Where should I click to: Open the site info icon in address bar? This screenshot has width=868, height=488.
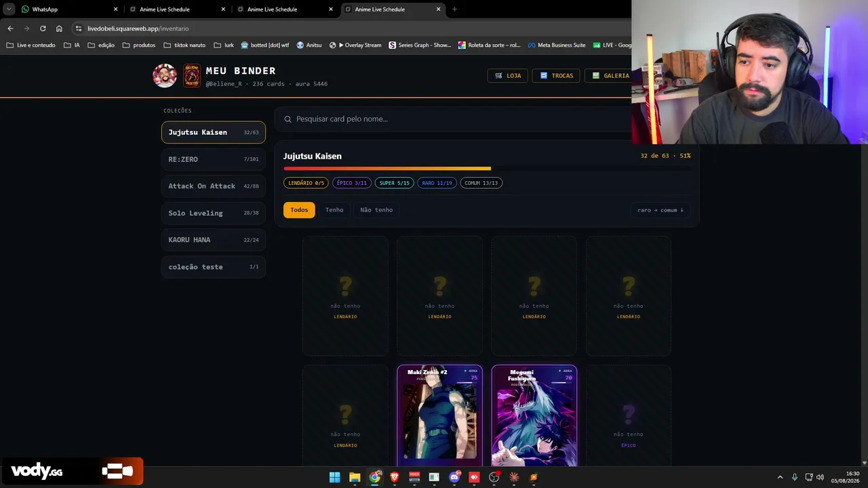79,28
